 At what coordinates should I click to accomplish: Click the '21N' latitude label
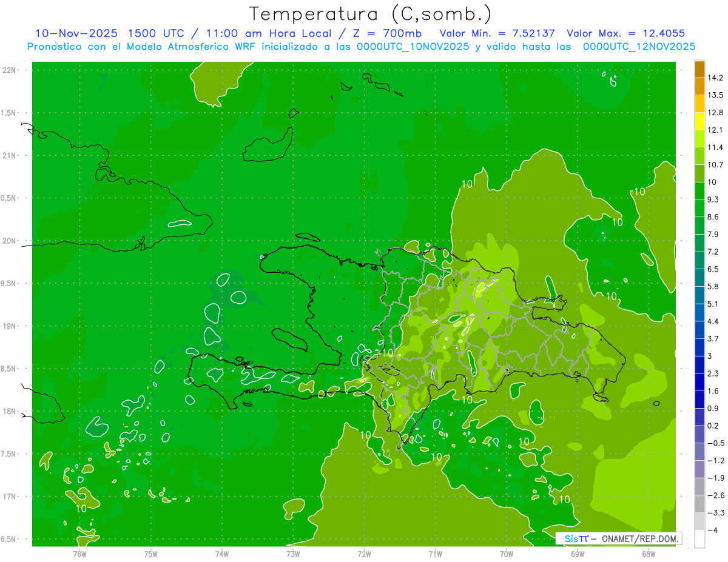tap(10, 156)
